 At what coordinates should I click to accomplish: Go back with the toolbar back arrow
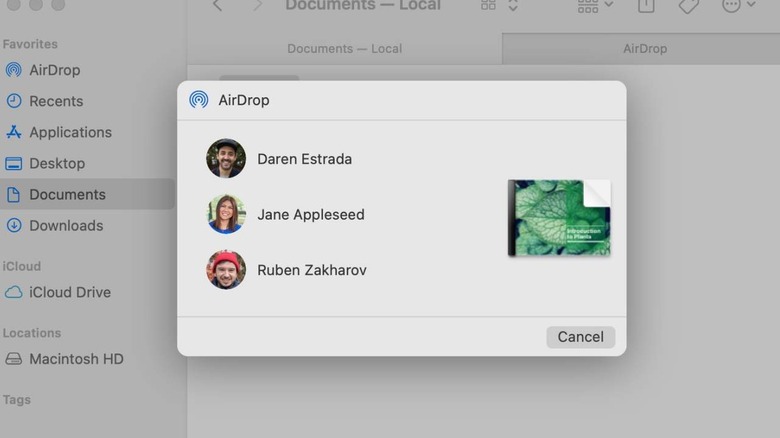click(217, 5)
